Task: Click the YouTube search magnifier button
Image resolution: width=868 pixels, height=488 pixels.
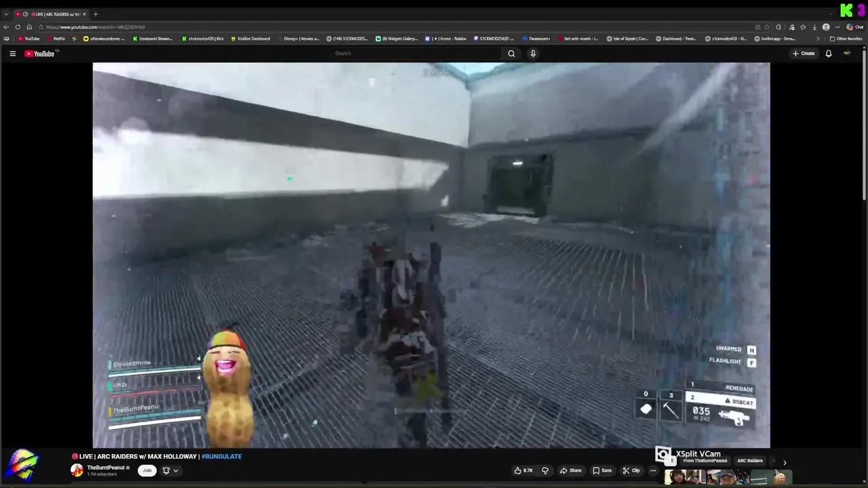Action: point(511,54)
